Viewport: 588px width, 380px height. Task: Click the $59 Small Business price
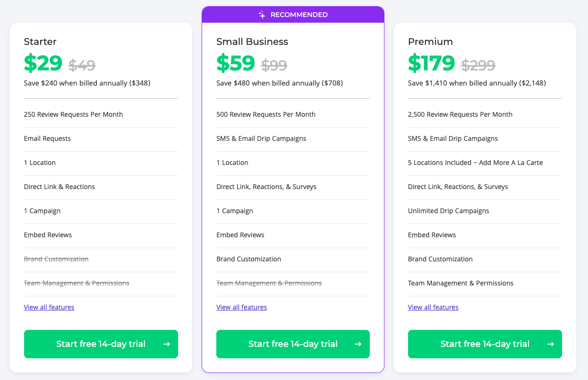[x=236, y=63]
